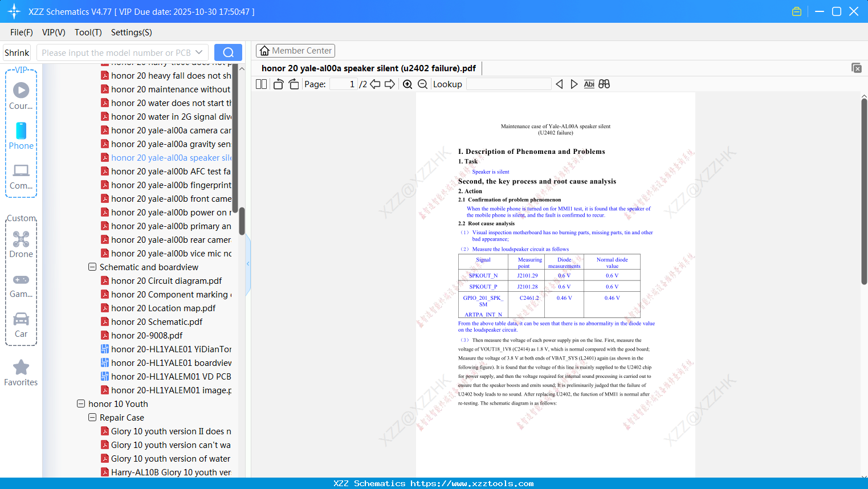This screenshot has width=868, height=489.
Task: Click the detach document icon at top right
Action: (x=857, y=68)
